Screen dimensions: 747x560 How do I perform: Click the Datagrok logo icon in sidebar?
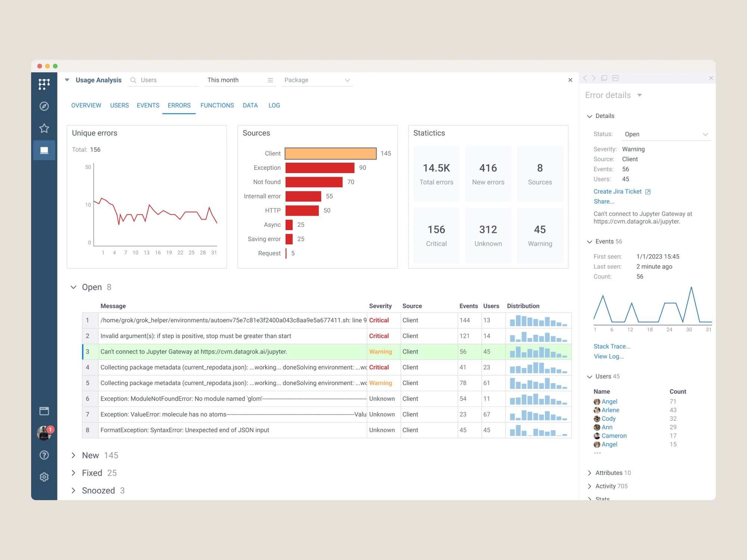44,84
